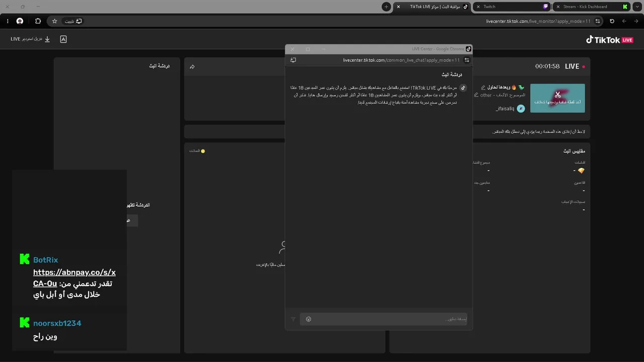Switch to the Twitch browser tab
The image size is (644, 362).
tap(512, 7)
